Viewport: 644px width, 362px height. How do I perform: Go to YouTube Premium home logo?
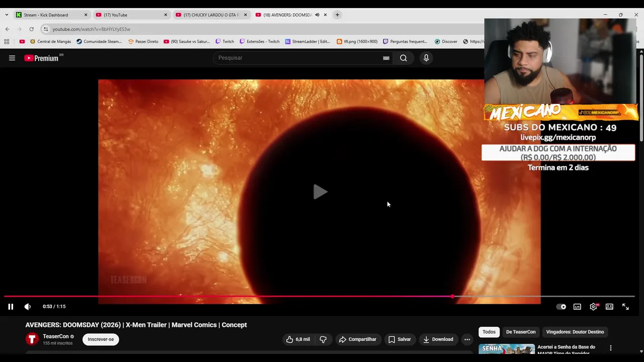[42, 58]
